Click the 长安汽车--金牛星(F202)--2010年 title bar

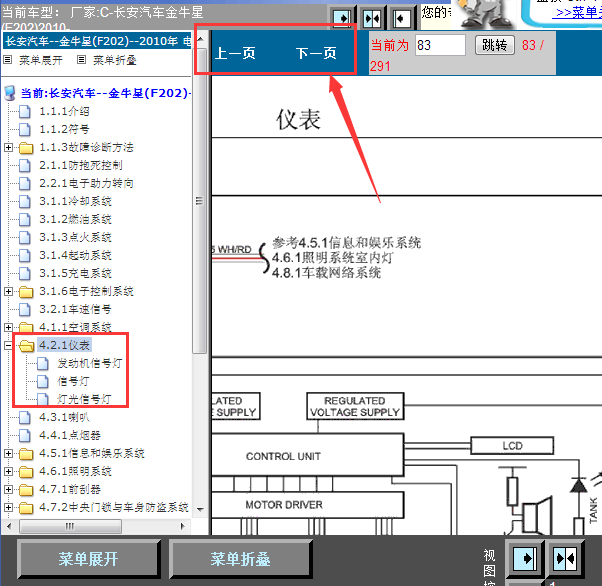pyautogui.click(x=97, y=41)
